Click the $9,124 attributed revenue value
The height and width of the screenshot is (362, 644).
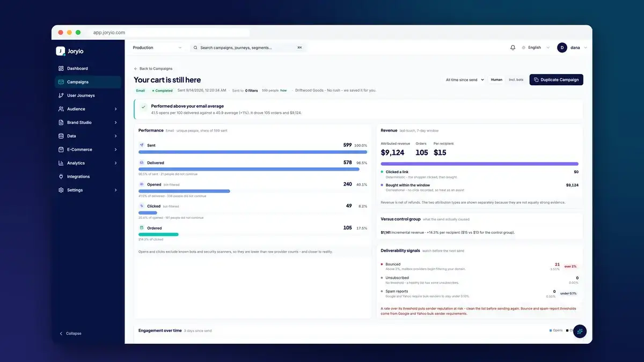coord(392,153)
